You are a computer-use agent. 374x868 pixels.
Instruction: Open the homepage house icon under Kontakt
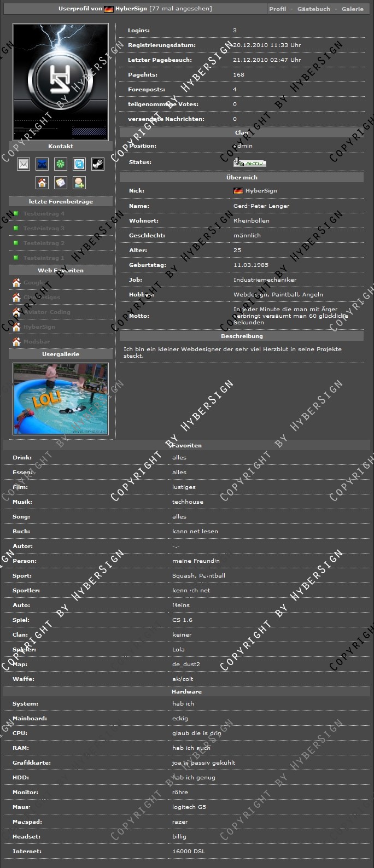point(42,182)
